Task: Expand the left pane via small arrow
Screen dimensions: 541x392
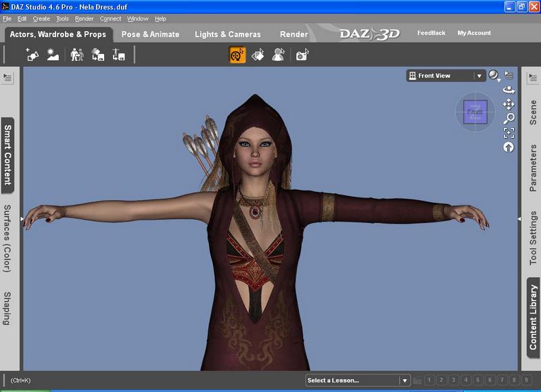Action: click(x=22, y=218)
